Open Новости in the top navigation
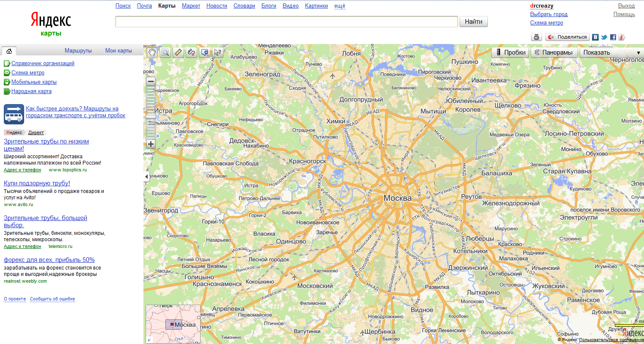The image size is (644, 344). pos(217,6)
